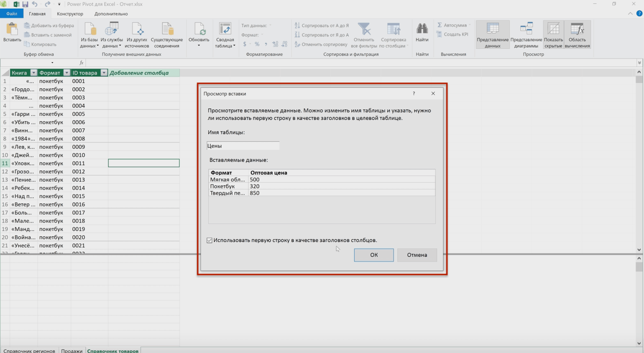Click Save icon in quick access toolbar
Viewport: 644px width, 353px height.
(x=25, y=4)
